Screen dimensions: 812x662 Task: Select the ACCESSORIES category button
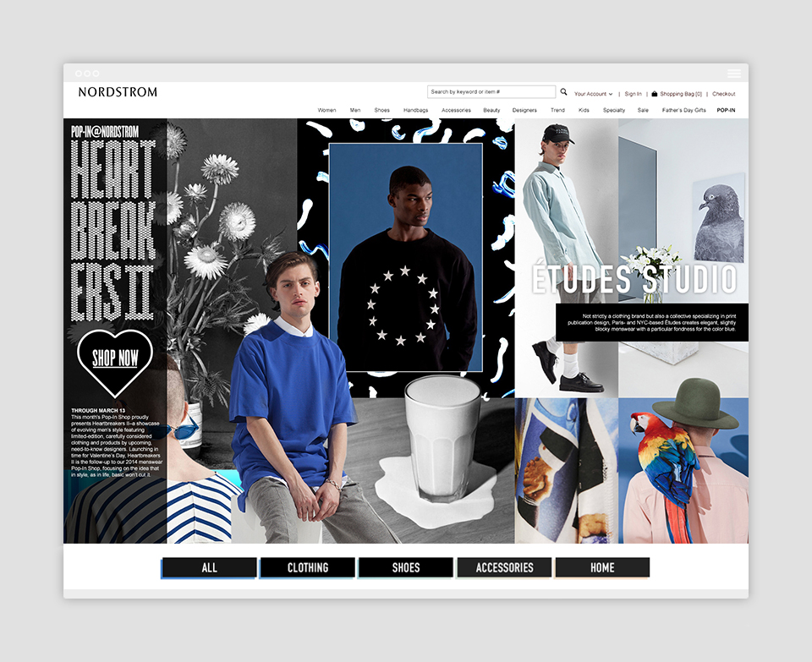(504, 568)
